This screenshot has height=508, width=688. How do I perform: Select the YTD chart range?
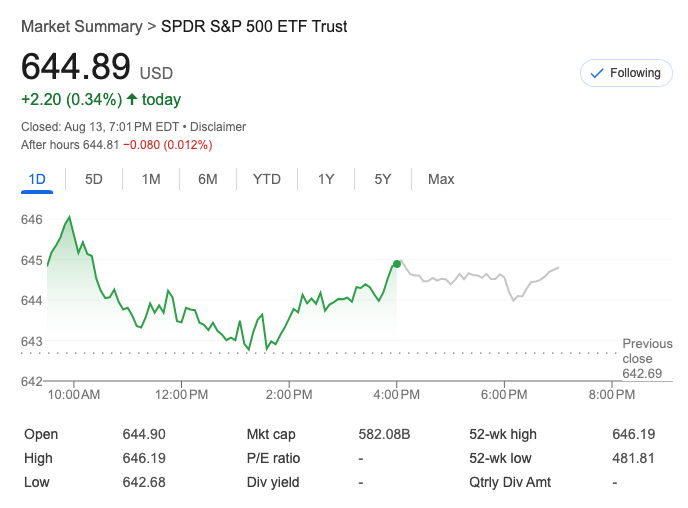[x=267, y=179]
